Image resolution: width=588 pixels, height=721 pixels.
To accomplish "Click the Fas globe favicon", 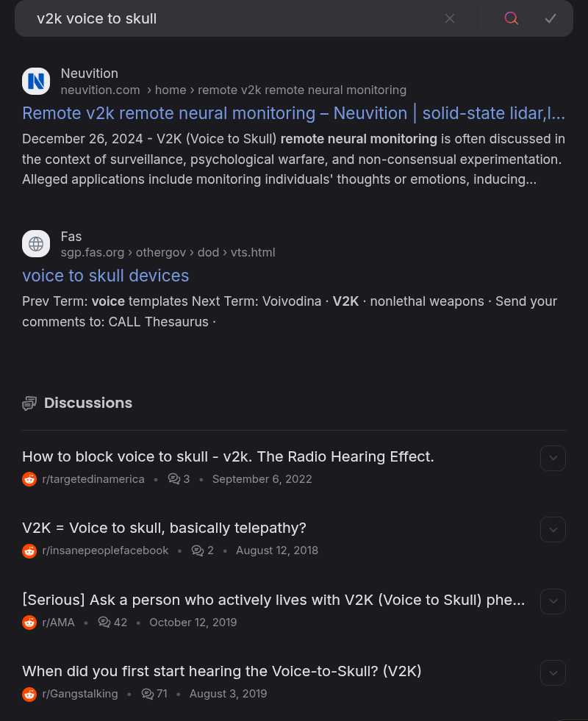I will tap(36, 244).
